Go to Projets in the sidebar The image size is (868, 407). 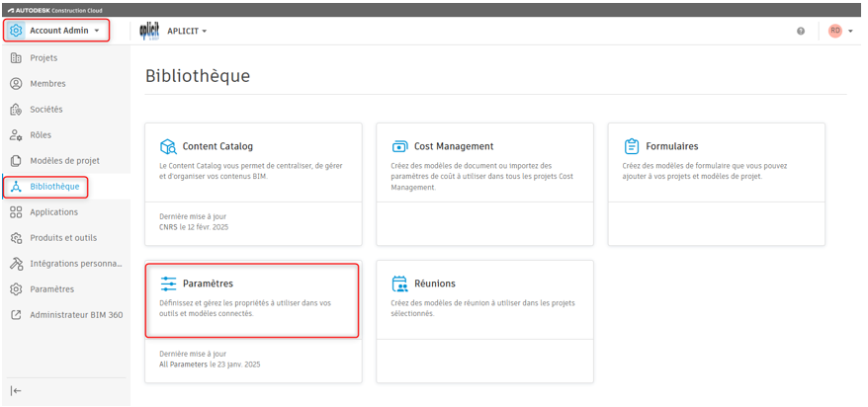pyautogui.click(x=43, y=58)
